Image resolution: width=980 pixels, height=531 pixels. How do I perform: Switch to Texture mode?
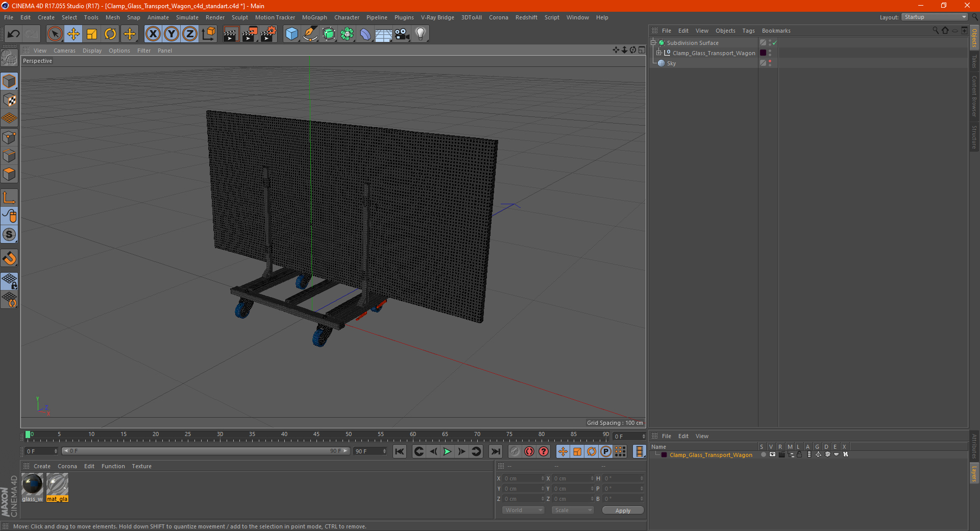point(9,100)
